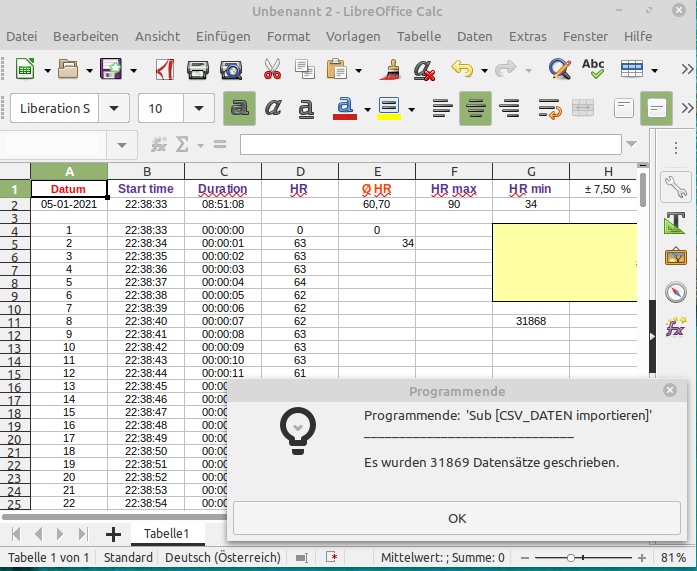Expand the Paste options arrow
697x571 pixels.
[358, 71]
